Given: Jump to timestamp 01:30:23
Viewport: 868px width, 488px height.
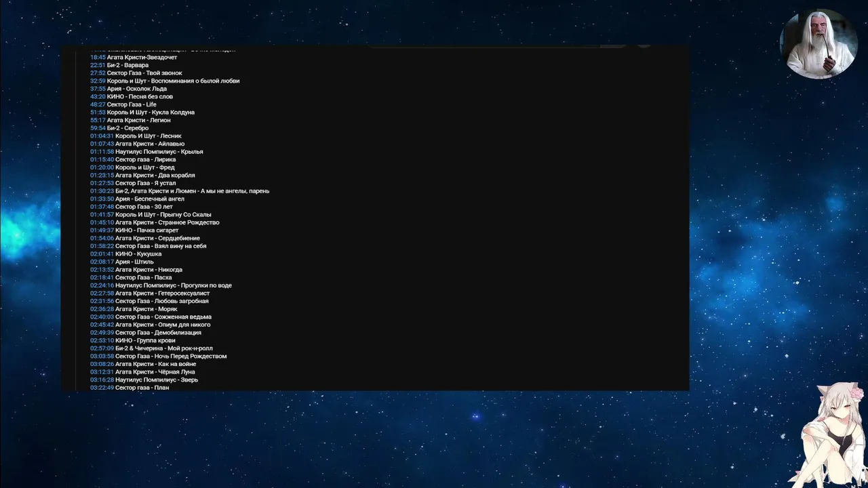Looking at the screenshot, I should click(x=102, y=191).
